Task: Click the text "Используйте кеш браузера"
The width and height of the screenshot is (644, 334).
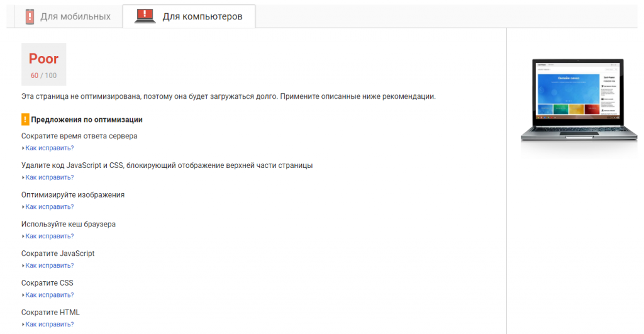Action: click(x=68, y=225)
